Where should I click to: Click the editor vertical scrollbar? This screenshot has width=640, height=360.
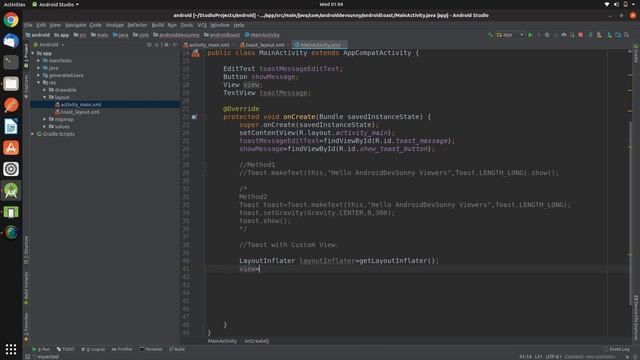pos(630,212)
